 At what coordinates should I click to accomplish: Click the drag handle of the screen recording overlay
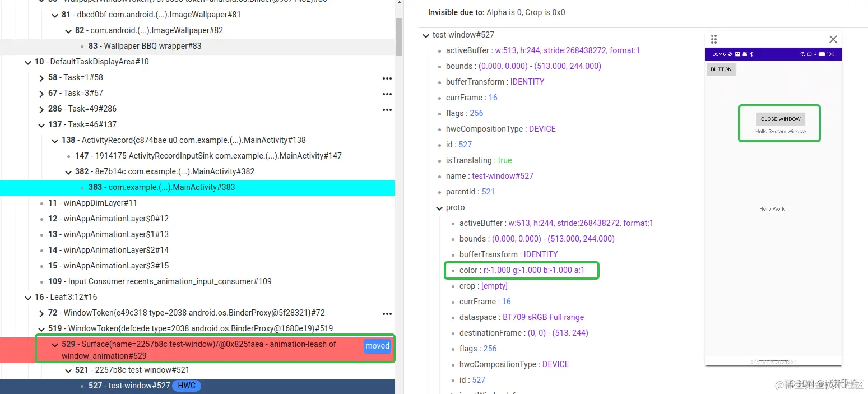pyautogui.click(x=713, y=39)
